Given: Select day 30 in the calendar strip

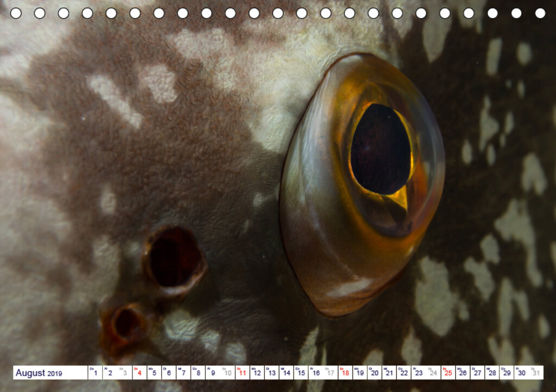Looking at the screenshot, I should point(522,372).
